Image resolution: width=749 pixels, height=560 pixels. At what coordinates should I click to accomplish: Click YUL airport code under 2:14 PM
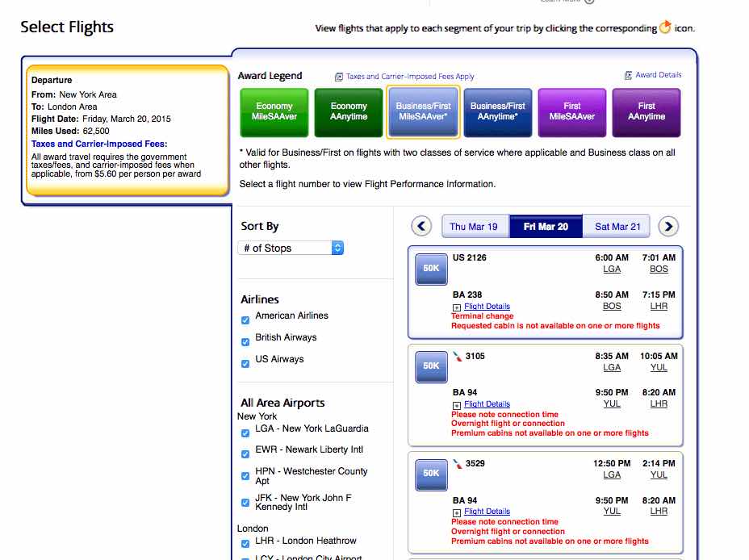tap(659, 475)
